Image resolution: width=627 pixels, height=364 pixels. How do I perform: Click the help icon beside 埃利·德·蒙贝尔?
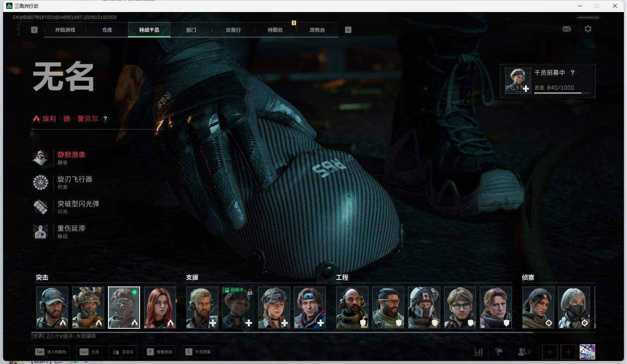pos(105,119)
